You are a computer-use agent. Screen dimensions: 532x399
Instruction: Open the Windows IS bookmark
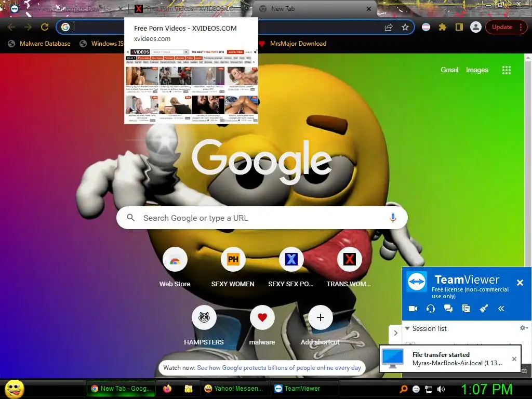coord(102,44)
